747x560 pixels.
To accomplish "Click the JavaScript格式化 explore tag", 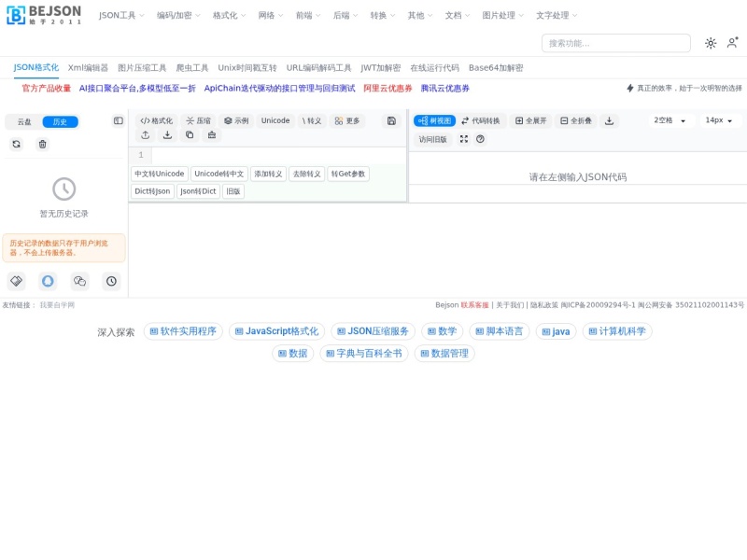I will click(276, 331).
